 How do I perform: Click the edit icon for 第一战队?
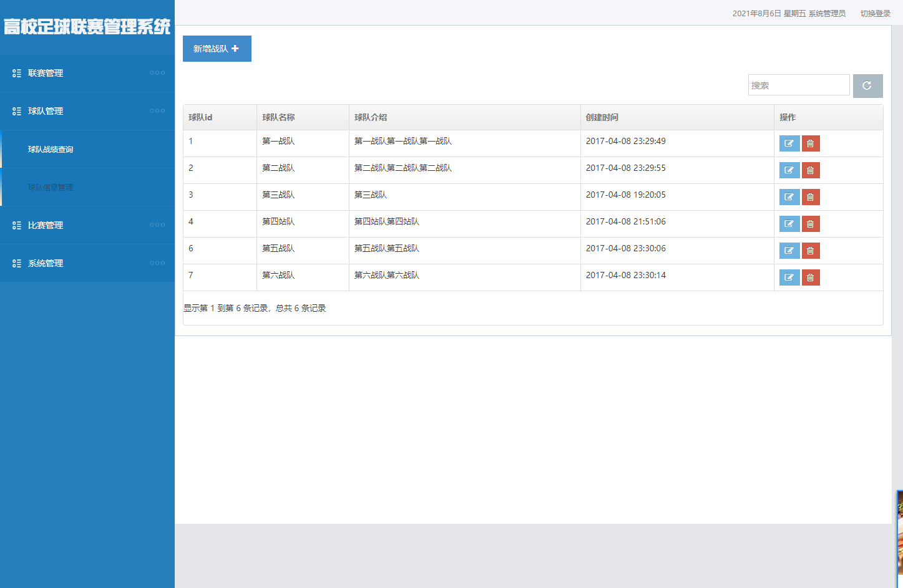pyautogui.click(x=789, y=143)
